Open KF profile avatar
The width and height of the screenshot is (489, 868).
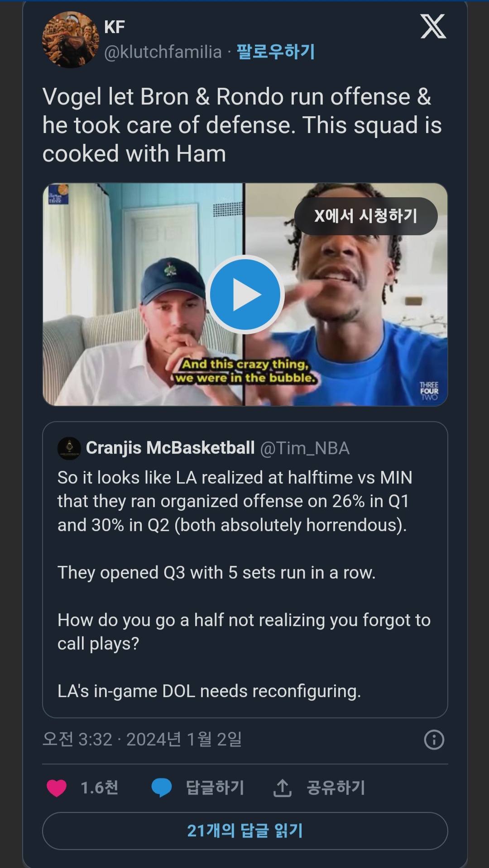(x=70, y=40)
